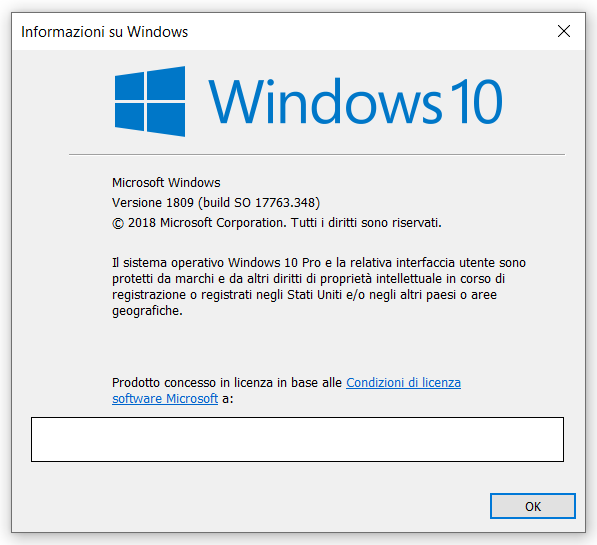Image resolution: width=597 pixels, height=545 pixels.
Task: Click the Windows 10 Pro phrase in paragraph
Action: pos(275,263)
